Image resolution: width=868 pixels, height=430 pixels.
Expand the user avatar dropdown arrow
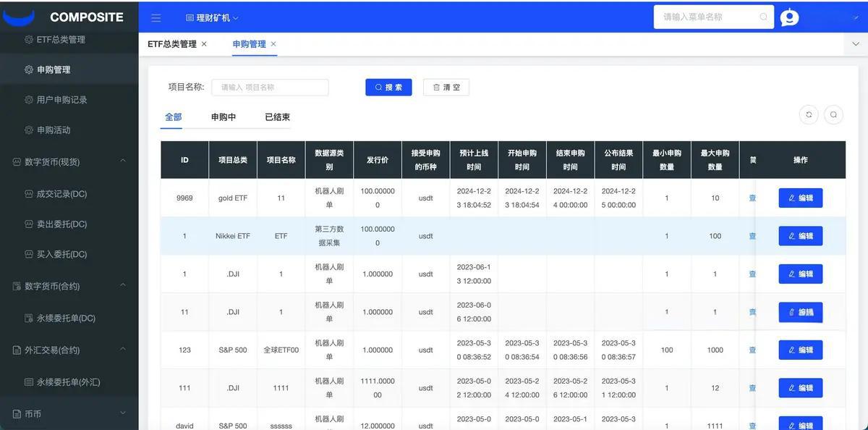[856, 17]
